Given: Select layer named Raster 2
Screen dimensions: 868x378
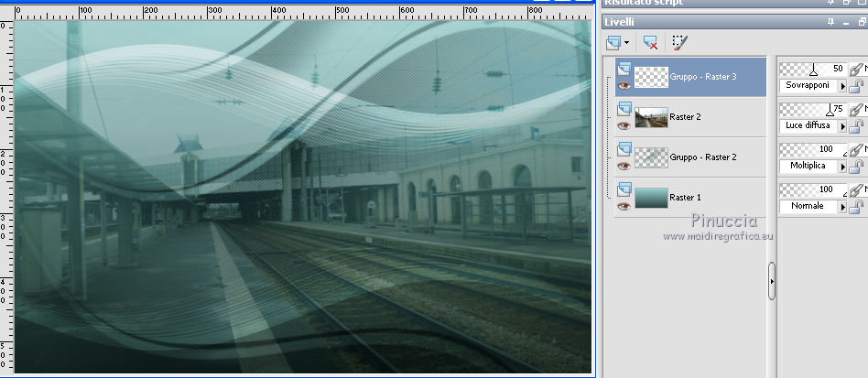Looking at the screenshot, I should coord(685,117).
